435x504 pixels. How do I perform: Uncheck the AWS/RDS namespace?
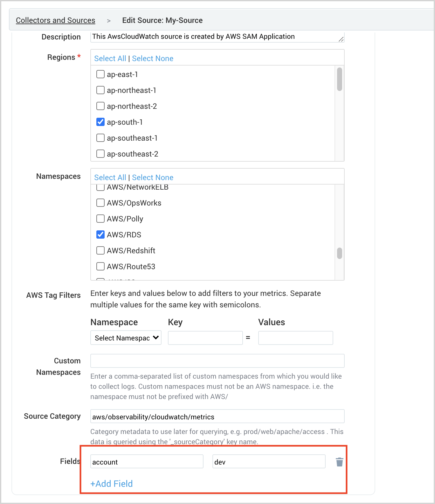click(x=100, y=235)
